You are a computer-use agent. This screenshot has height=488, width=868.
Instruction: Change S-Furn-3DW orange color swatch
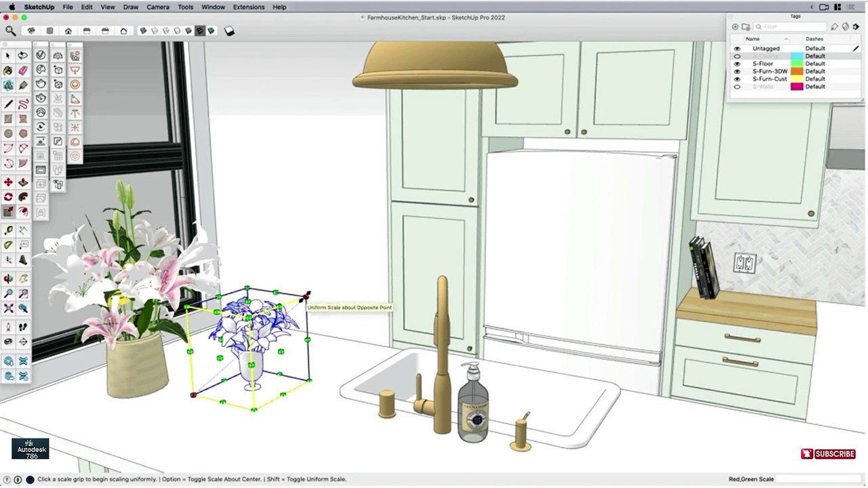(797, 71)
